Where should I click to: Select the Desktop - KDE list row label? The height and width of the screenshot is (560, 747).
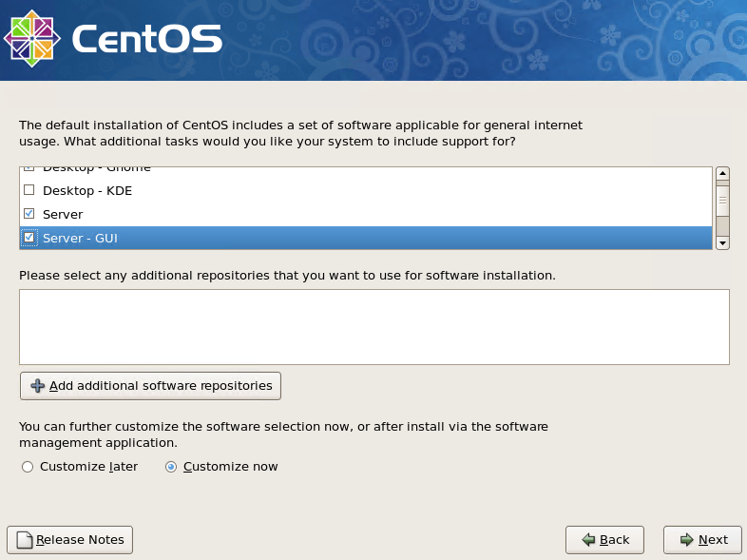tap(87, 190)
